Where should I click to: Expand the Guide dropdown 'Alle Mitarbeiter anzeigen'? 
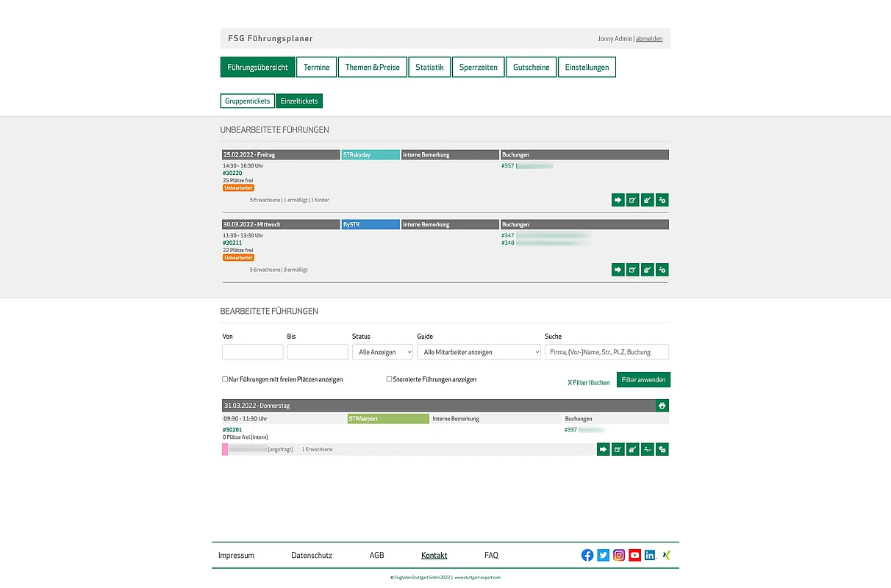tap(479, 352)
